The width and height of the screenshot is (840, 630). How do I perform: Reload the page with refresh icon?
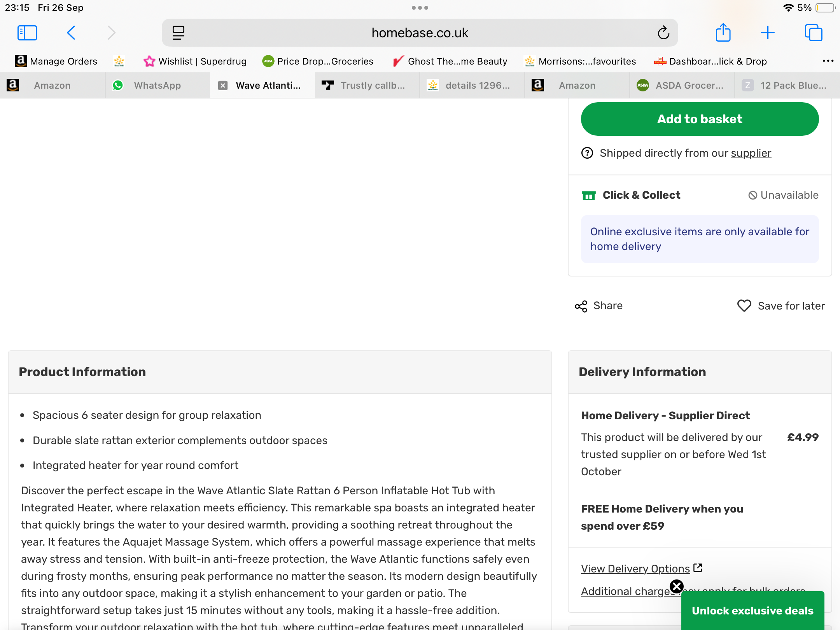[x=663, y=33]
